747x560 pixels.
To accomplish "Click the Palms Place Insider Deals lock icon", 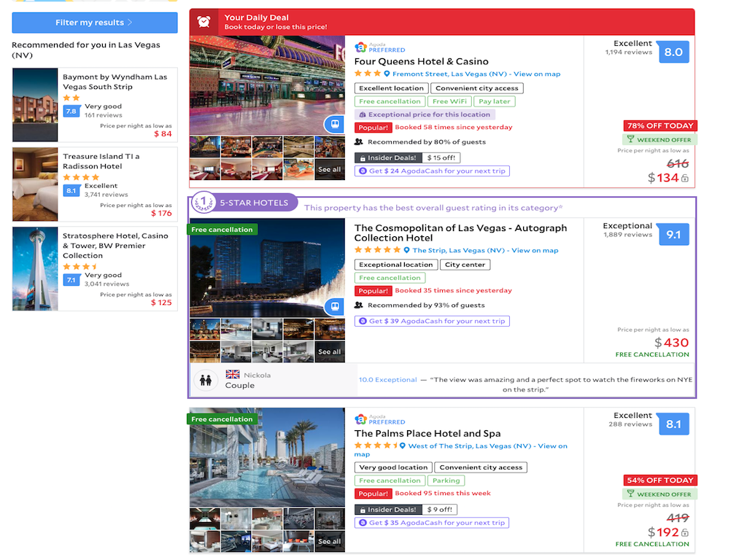I will [x=363, y=510].
